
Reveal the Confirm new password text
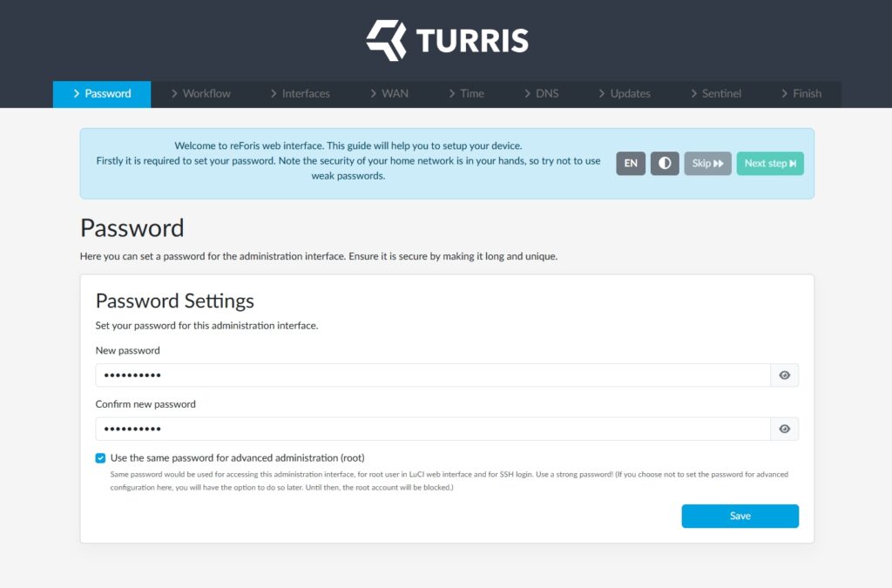pos(784,429)
